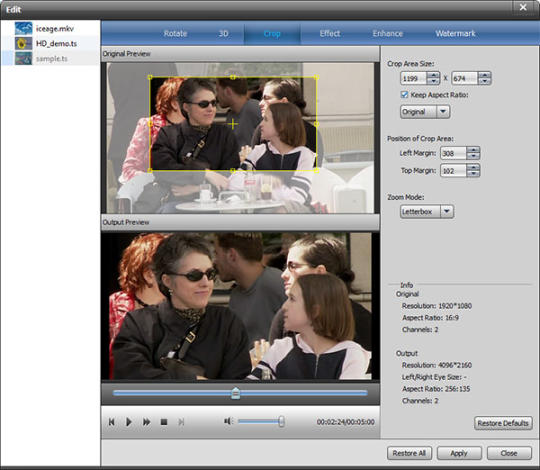This screenshot has height=470, width=540.
Task: Move the playback progress slider thumb
Action: (236, 393)
